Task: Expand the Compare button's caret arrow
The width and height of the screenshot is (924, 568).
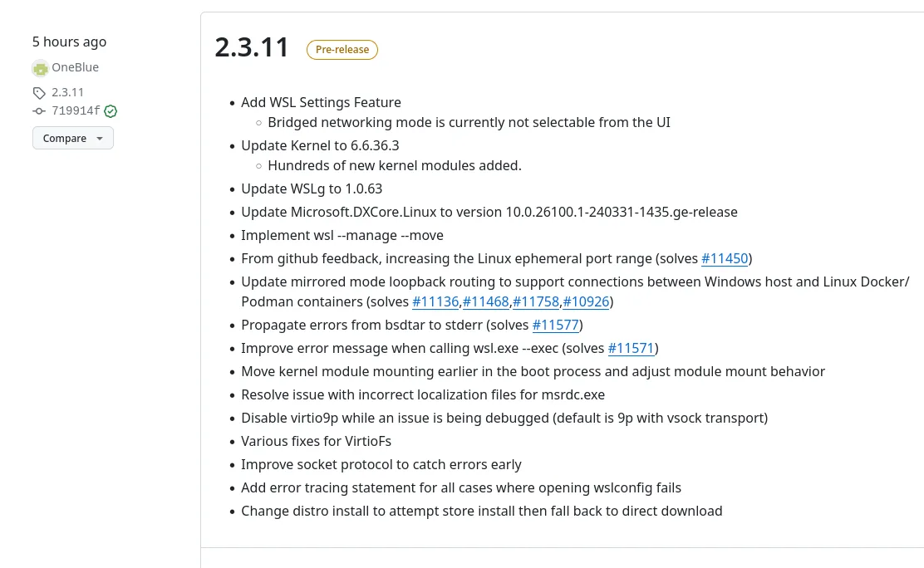Action: tap(99, 138)
